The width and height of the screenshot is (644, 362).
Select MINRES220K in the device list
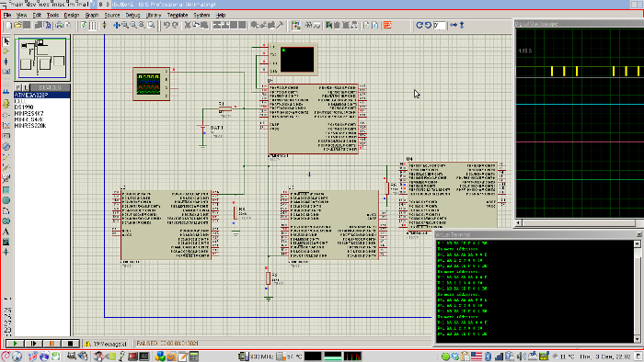(x=30, y=126)
